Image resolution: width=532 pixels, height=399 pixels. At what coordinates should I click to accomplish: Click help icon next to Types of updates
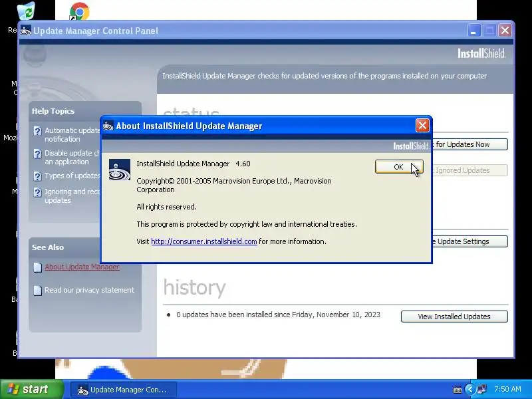tap(37, 176)
